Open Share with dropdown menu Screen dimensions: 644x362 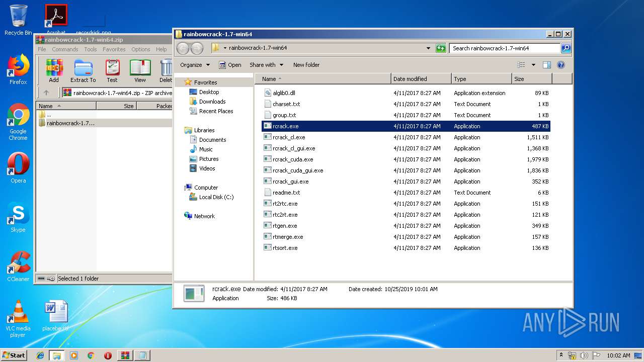pyautogui.click(x=267, y=65)
